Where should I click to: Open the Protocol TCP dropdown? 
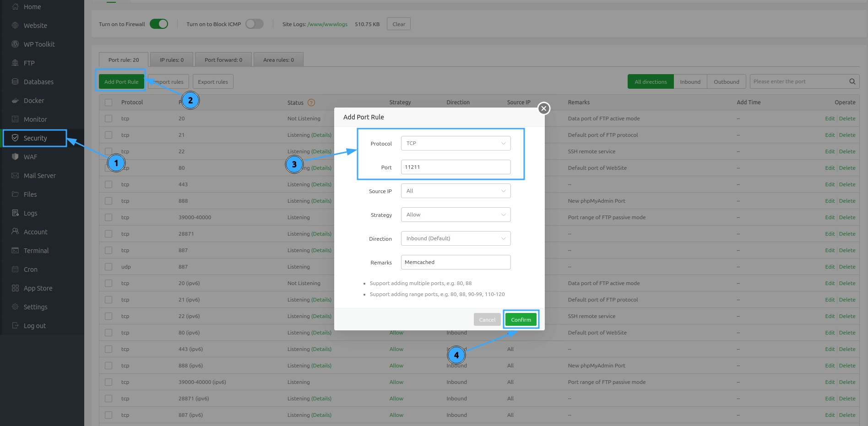(456, 143)
